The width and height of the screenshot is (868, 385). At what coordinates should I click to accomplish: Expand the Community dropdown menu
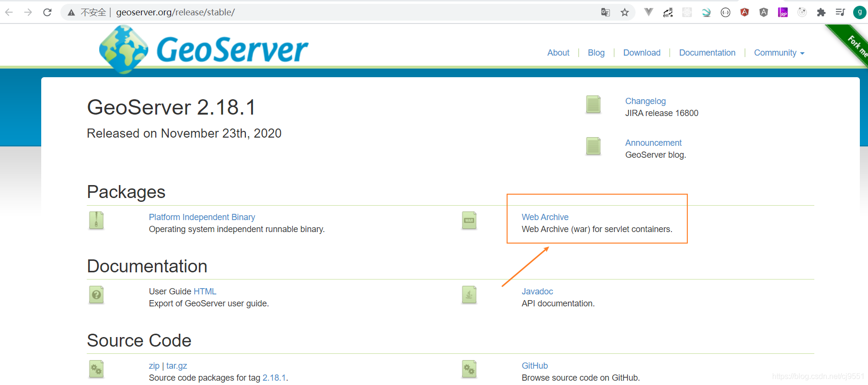pyautogui.click(x=779, y=53)
